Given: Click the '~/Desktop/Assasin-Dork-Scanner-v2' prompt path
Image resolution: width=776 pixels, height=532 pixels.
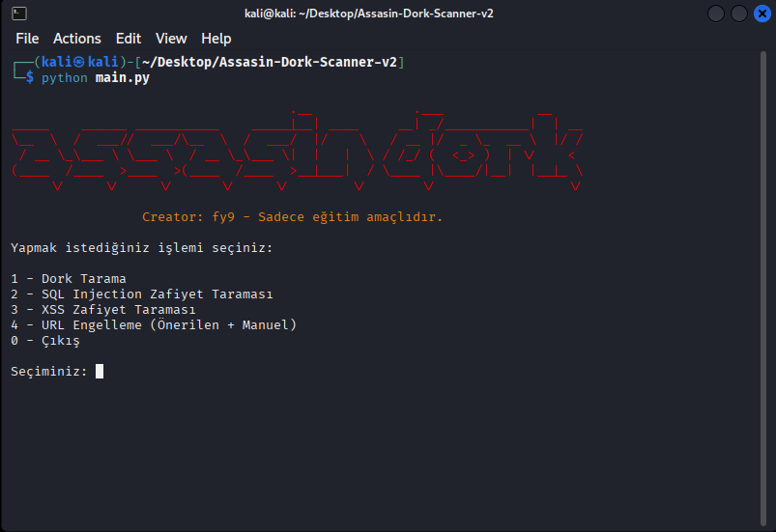Looking at the screenshot, I should click(270, 63).
